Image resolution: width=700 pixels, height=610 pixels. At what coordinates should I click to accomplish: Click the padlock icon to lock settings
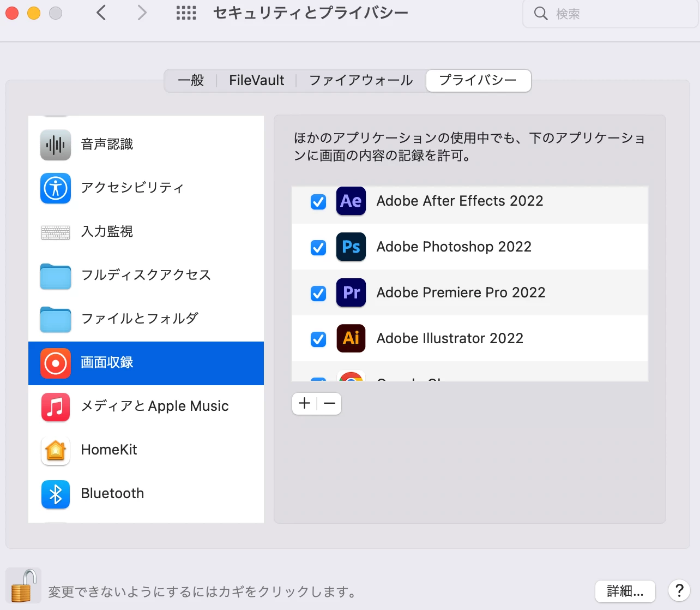pyautogui.click(x=23, y=585)
